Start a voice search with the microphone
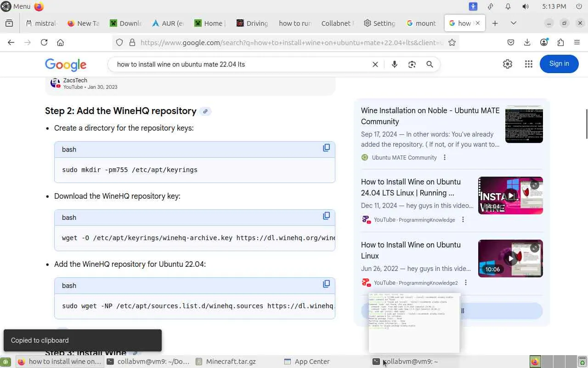This screenshot has height=368, width=588. 394,64
